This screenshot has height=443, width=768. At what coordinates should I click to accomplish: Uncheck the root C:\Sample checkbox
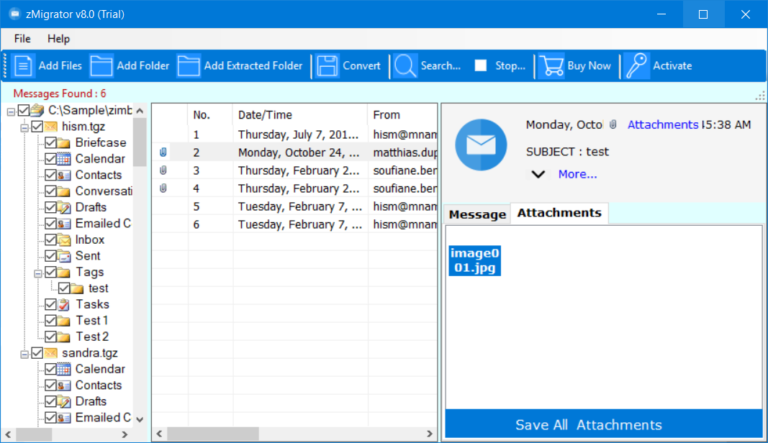24,110
